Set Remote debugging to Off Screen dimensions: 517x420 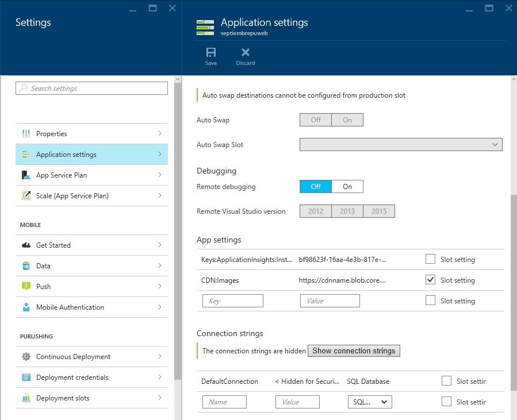point(316,187)
